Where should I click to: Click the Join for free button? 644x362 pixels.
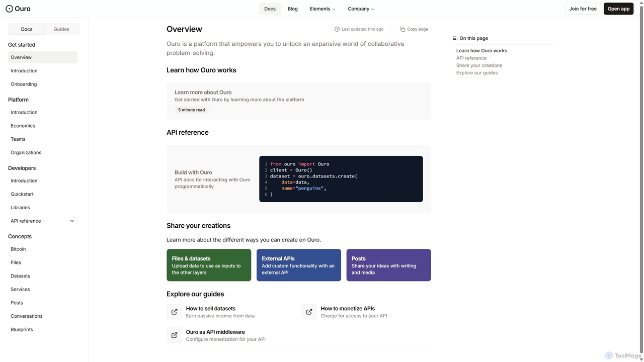583,9
